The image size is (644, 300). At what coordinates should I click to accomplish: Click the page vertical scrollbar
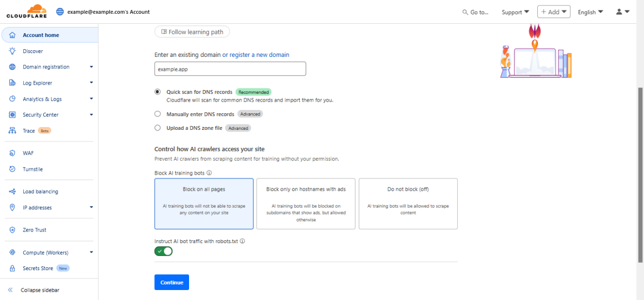tap(641, 175)
